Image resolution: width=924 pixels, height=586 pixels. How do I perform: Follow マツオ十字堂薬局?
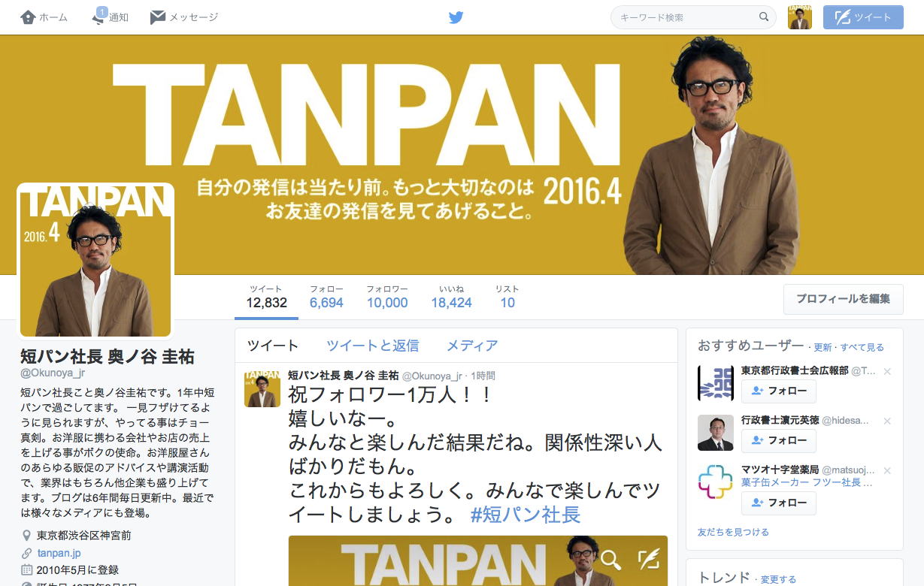pyautogui.click(x=779, y=503)
